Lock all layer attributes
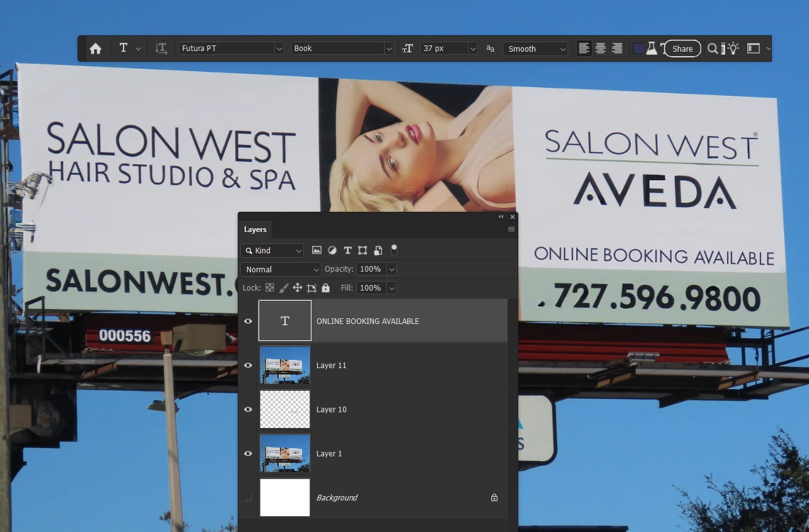809x532 pixels. 325,288
